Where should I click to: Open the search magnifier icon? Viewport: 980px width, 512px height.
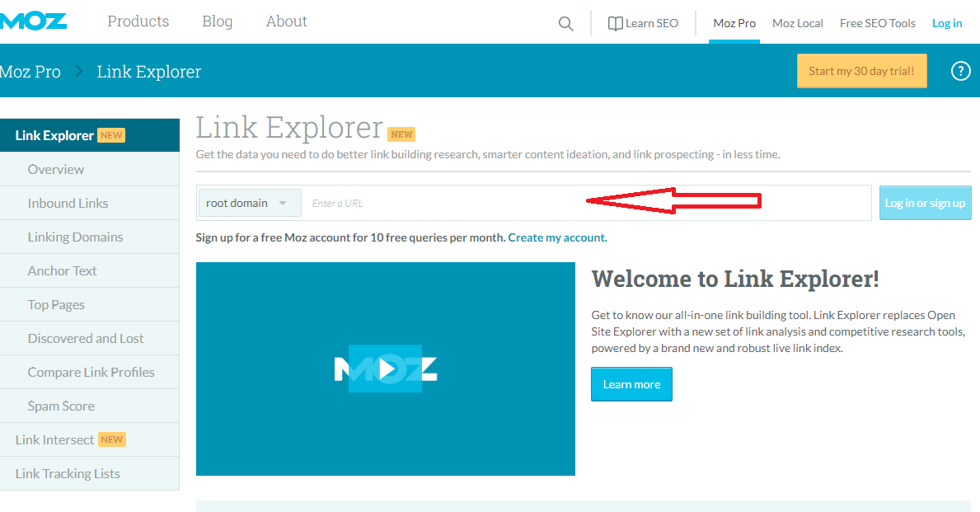tap(565, 24)
